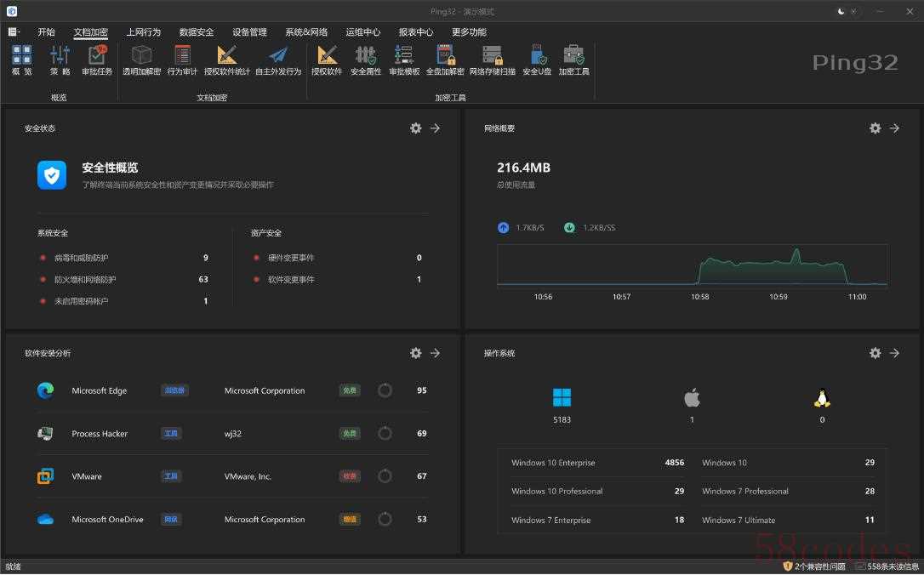Image resolution: width=924 pixels, height=575 pixels.
Task: Select the 自主外发行为 paper plane icon
Action: click(x=278, y=60)
